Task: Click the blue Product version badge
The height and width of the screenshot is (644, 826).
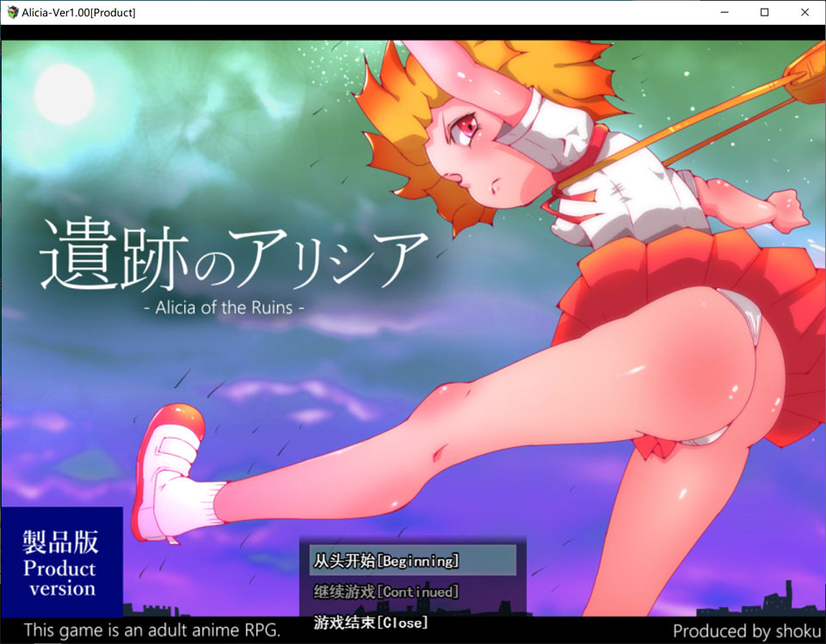Action: coord(62,561)
